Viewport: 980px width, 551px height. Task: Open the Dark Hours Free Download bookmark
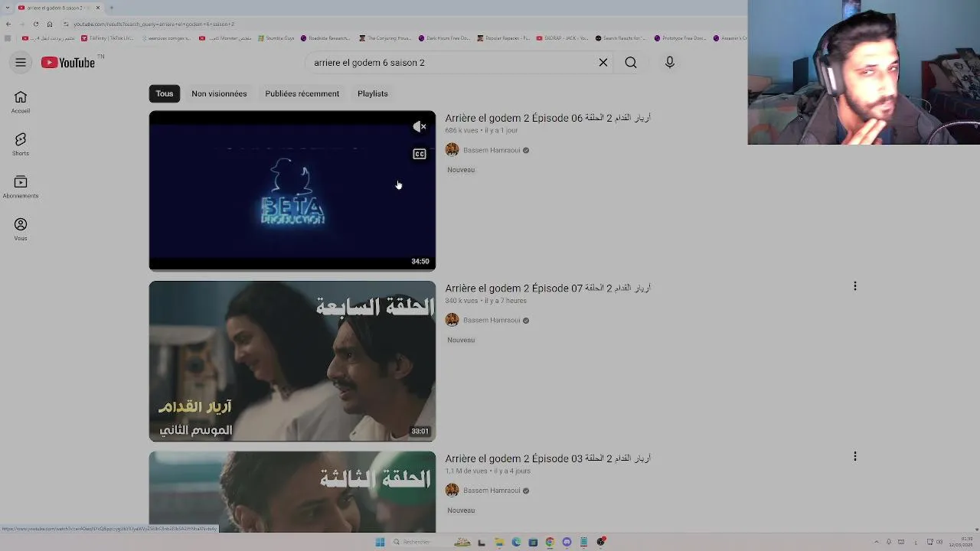point(444,38)
